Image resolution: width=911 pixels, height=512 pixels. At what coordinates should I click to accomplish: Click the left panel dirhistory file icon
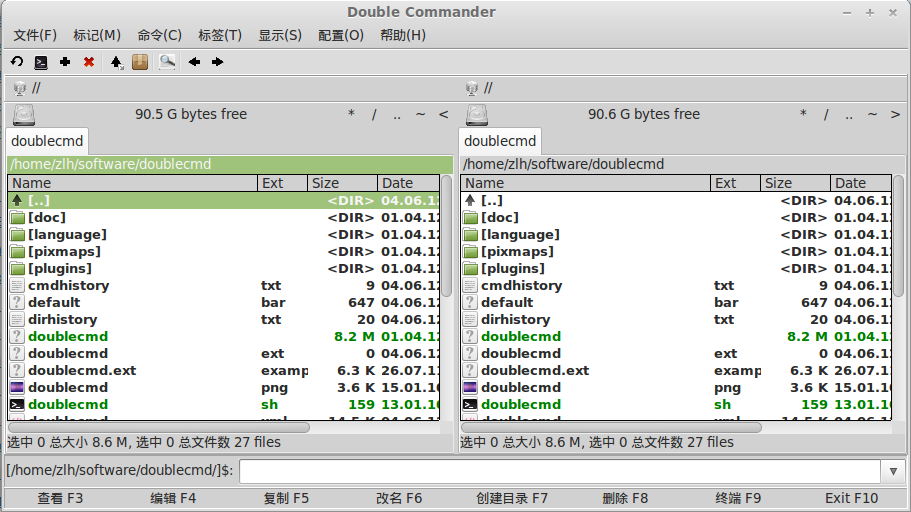pos(17,320)
